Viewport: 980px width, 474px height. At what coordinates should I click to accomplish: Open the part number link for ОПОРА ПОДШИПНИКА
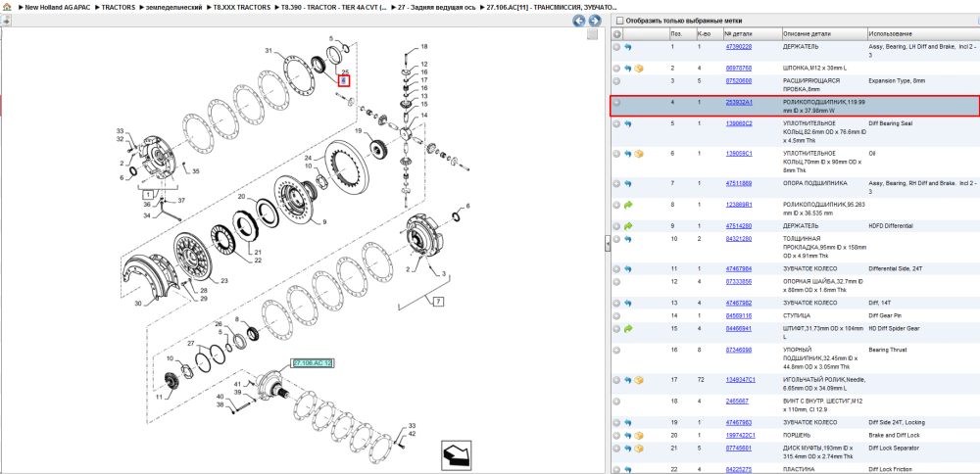click(738, 183)
